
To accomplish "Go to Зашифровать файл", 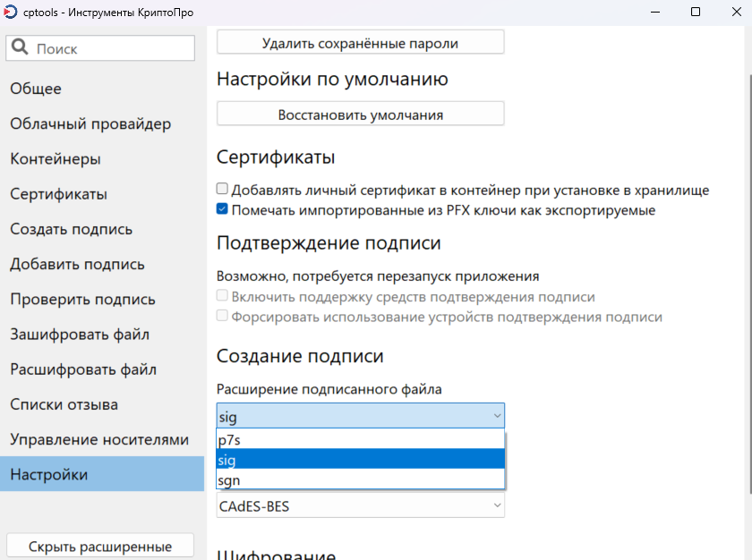I will (102, 335).
